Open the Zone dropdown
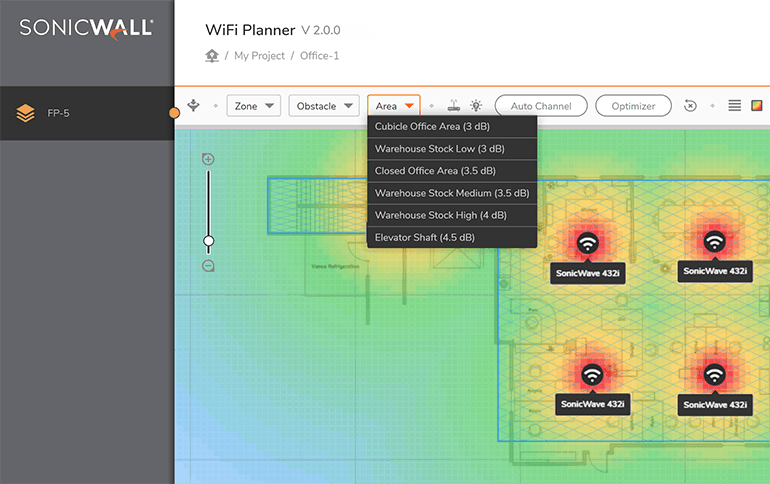Viewport: 770px width, 484px height. pyautogui.click(x=253, y=106)
